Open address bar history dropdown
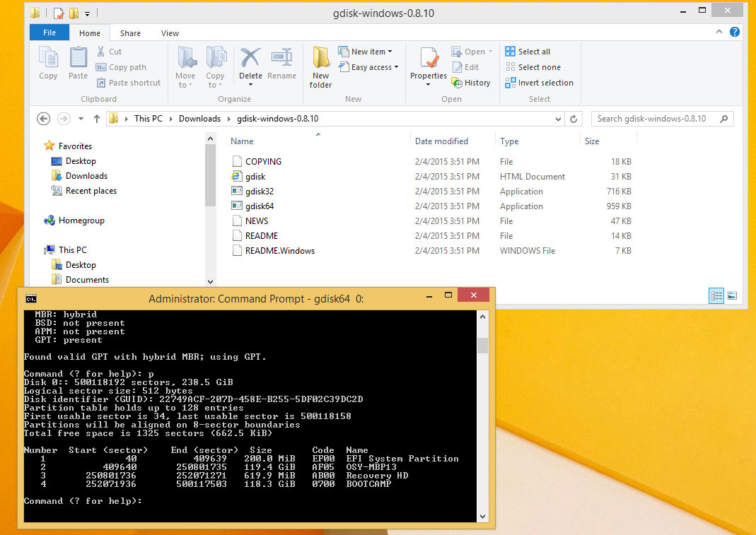Viewport: 756px width, 535px height. tap(559, 119)
